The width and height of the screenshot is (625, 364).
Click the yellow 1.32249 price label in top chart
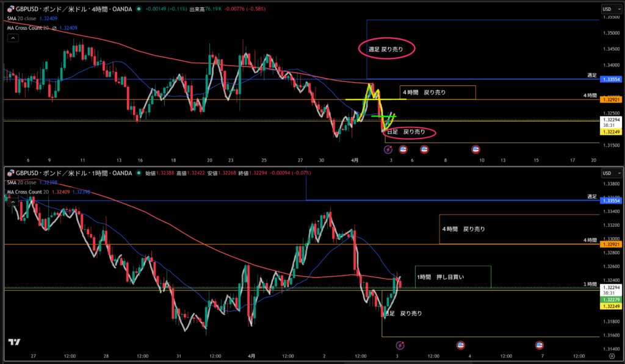pyautogui.click(x=611, y=132)
